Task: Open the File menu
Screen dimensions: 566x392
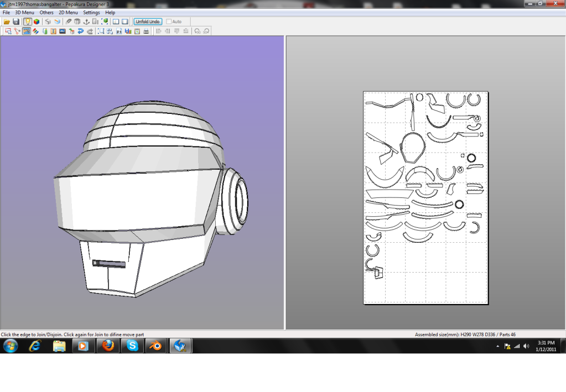Action: click(7, 12)
